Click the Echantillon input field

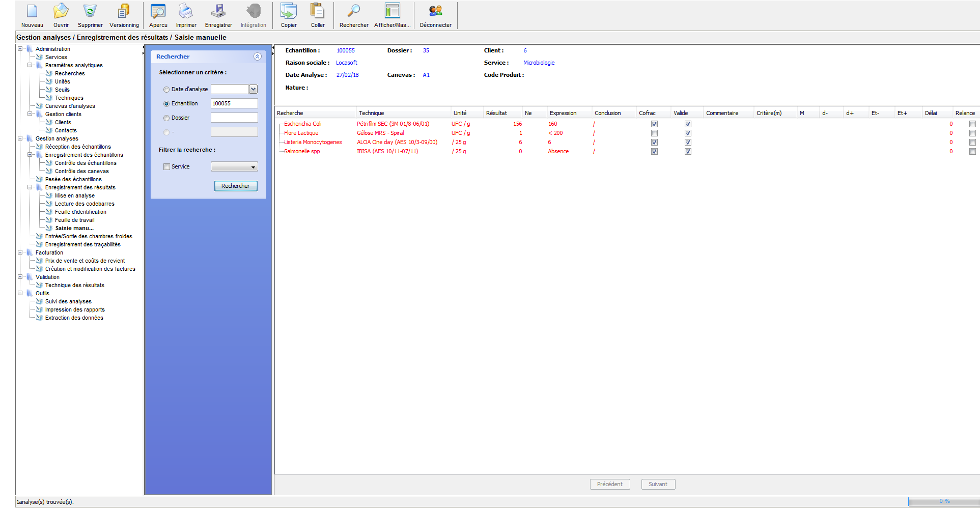click(x=234, y=103)
